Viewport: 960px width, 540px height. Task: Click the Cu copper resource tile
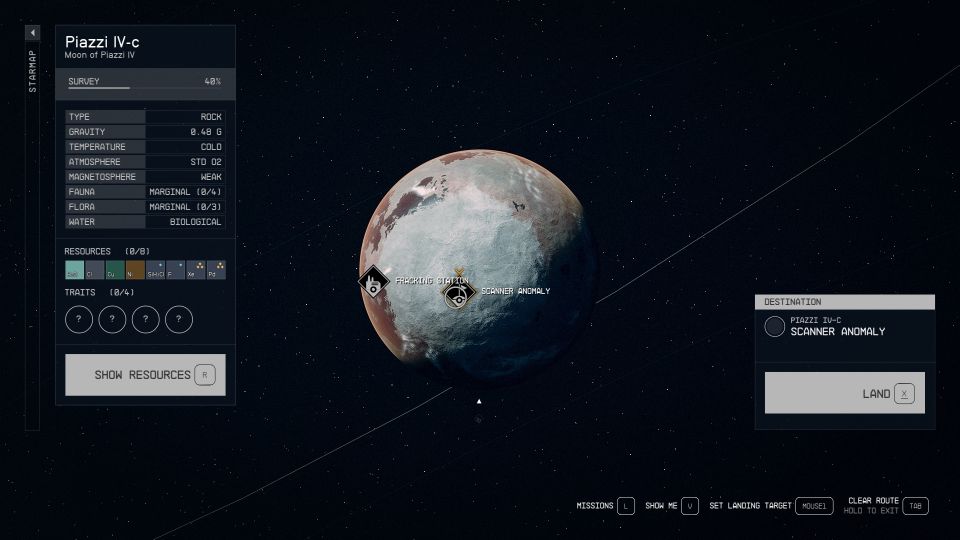coord(115,270)
